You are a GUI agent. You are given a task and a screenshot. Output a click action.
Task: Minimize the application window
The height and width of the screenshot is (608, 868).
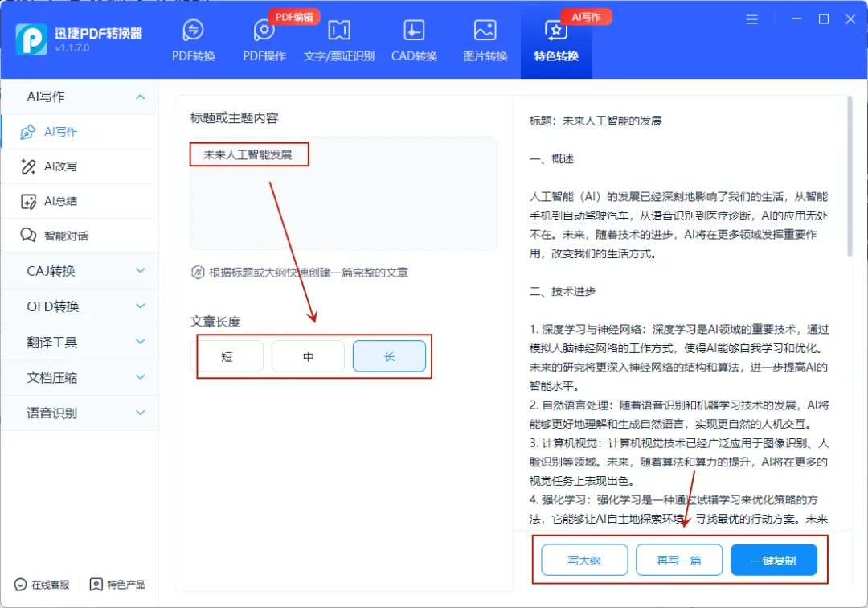coord(796,19)
